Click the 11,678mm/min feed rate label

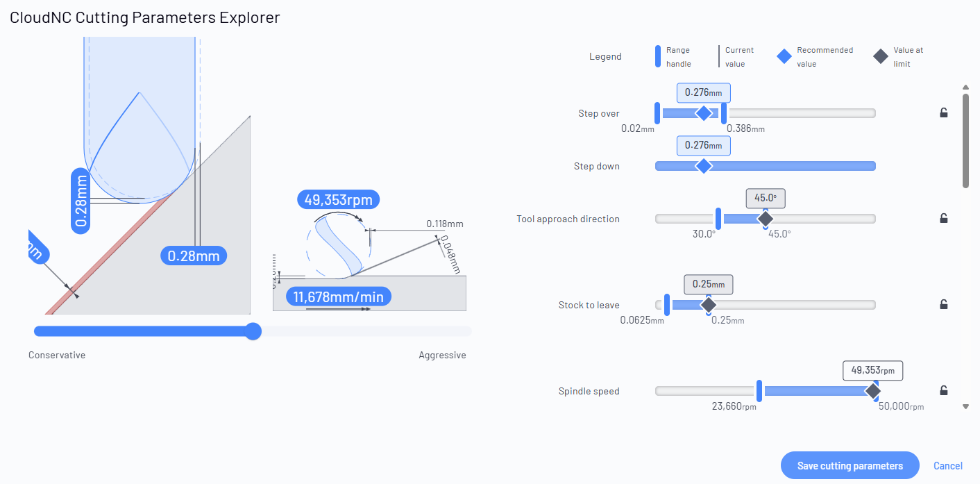coord(339,297)
